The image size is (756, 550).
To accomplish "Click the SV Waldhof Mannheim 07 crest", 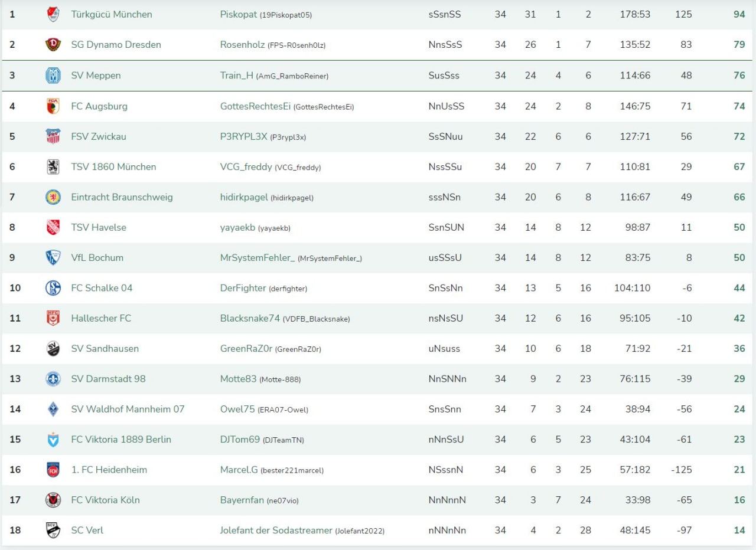I will [x=53, y=409].
